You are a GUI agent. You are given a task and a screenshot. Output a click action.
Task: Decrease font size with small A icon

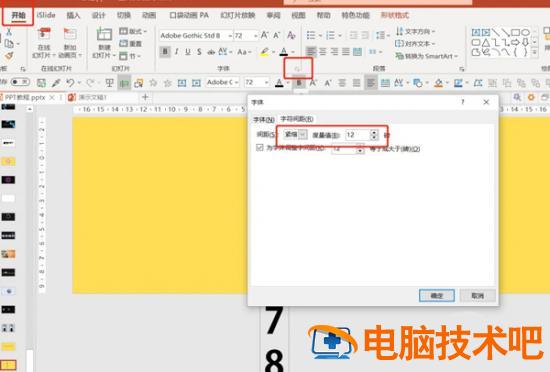click(276, 35)
